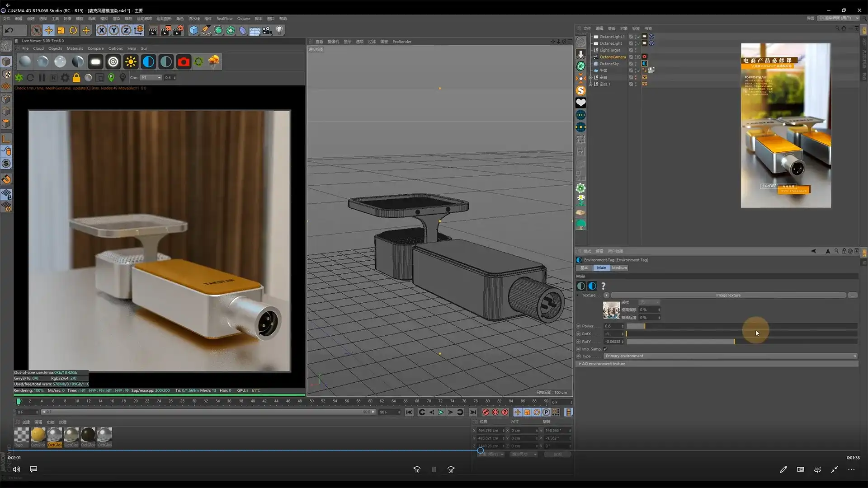
Task: Open the Type dropdown showing Primary environment
Action: point(727,356)
